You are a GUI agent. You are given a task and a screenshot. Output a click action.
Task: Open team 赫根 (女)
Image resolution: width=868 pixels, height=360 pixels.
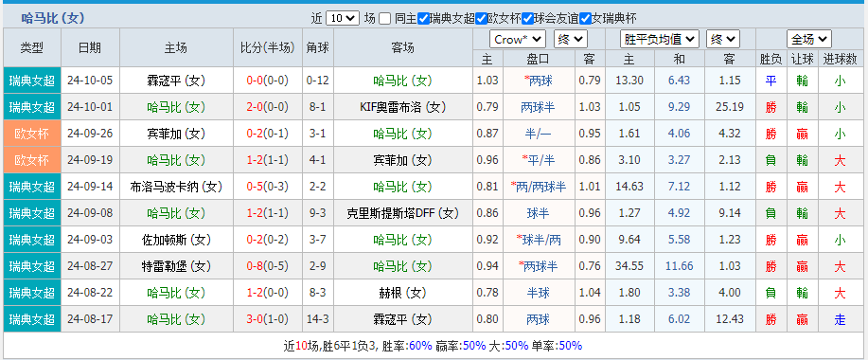point(403,293)
